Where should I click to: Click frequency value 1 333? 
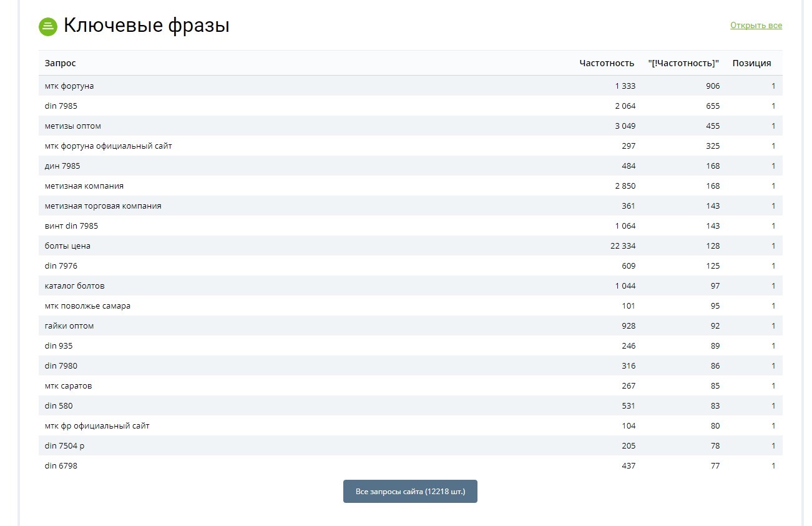tap(625, 86)
